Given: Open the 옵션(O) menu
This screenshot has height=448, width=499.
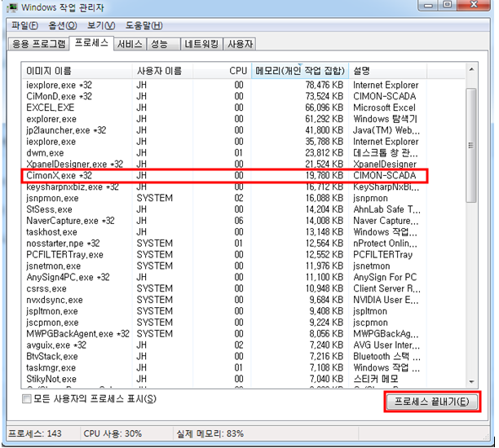Looking at the screenshot, I should click(x=62, y=25).
